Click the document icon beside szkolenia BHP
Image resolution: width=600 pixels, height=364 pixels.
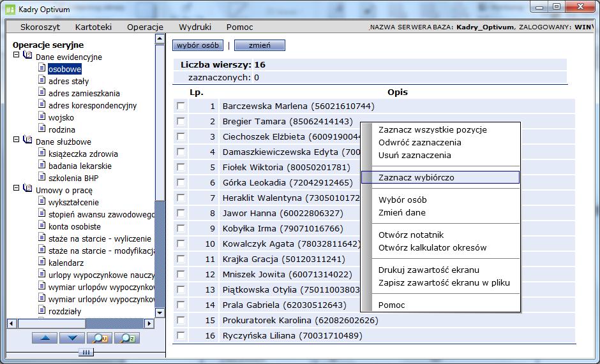click(x=42, y=177)
